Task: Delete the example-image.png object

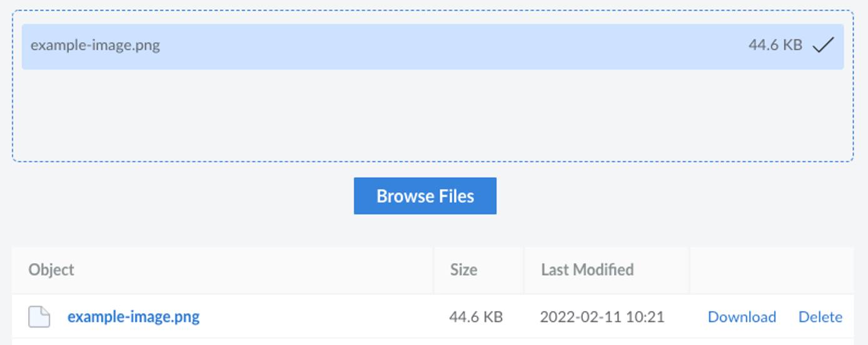Action: (820, 317)
